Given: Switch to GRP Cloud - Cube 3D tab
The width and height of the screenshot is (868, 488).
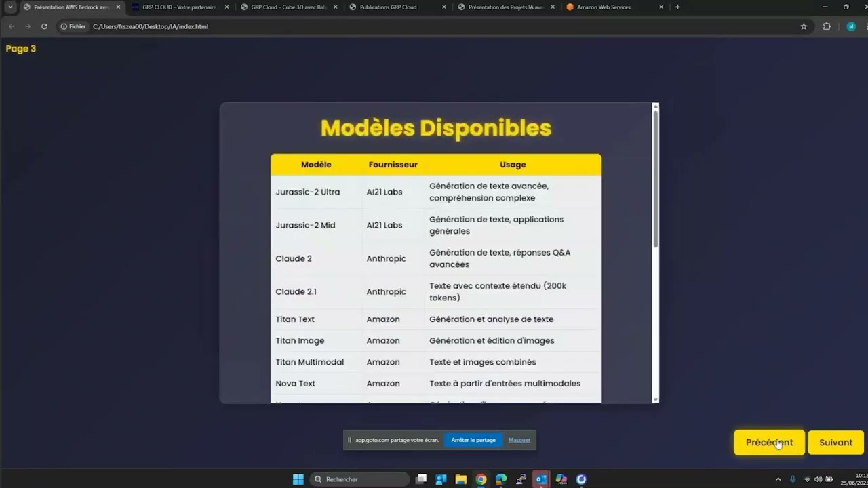Looking at the screenshot, I should [290, 7].
